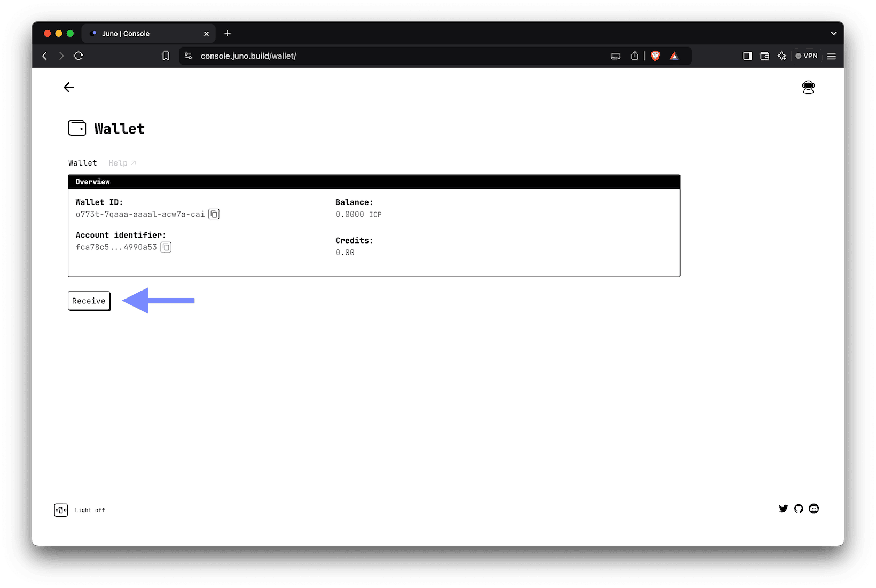Open the Twitter icon at bottom right
Viewport: 876px width, 588px height.
pos(784,508)
